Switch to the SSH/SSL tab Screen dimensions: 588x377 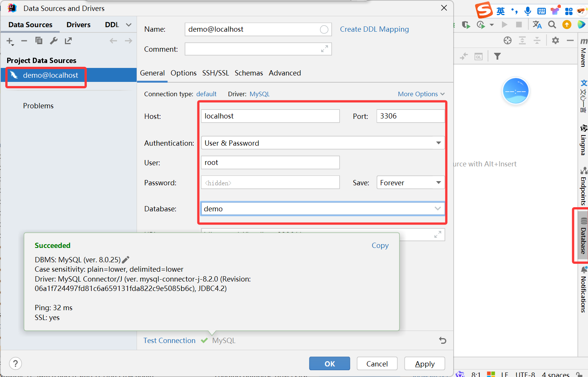pyautogui.click(x=215, y=73)
